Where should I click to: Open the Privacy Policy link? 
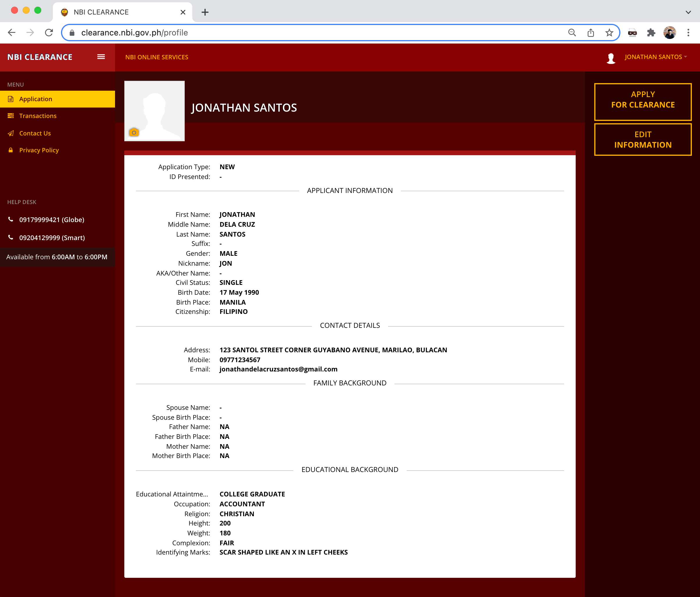point(39,150)
